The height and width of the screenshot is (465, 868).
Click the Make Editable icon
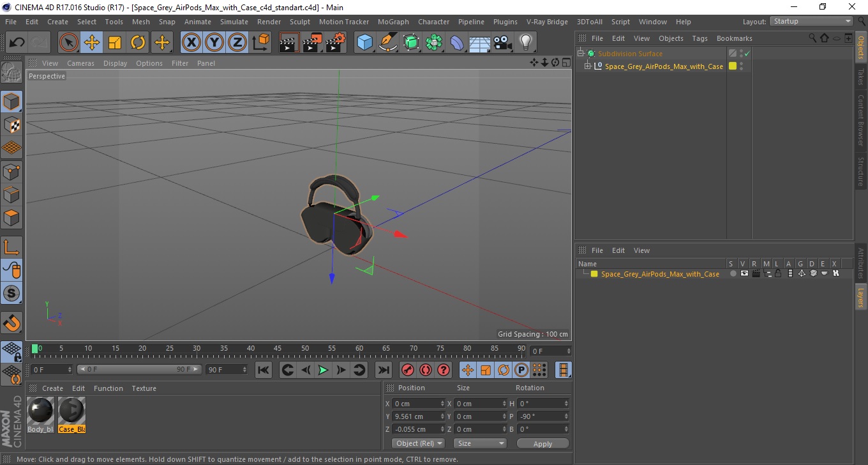pyautogui.click(x=11, y=72)
